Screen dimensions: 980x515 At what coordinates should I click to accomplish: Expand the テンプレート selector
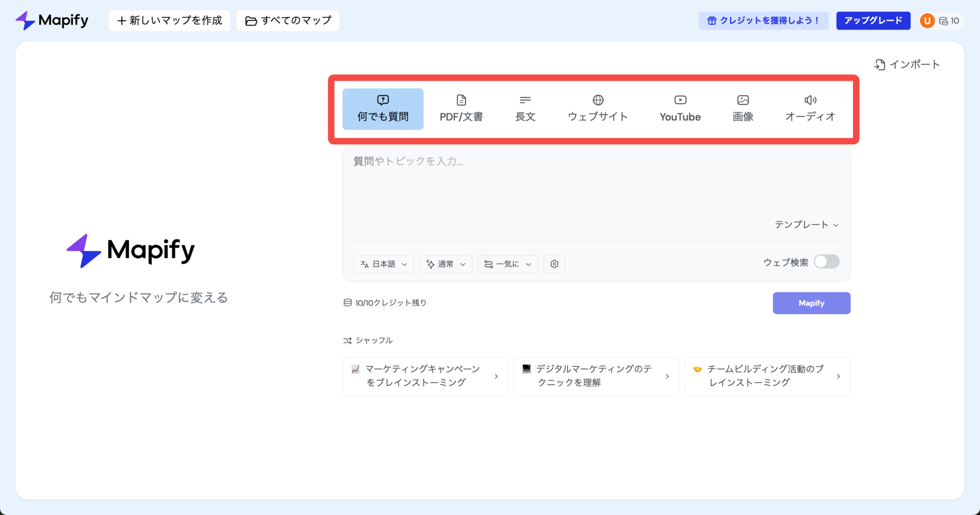[x=806, y=224]
